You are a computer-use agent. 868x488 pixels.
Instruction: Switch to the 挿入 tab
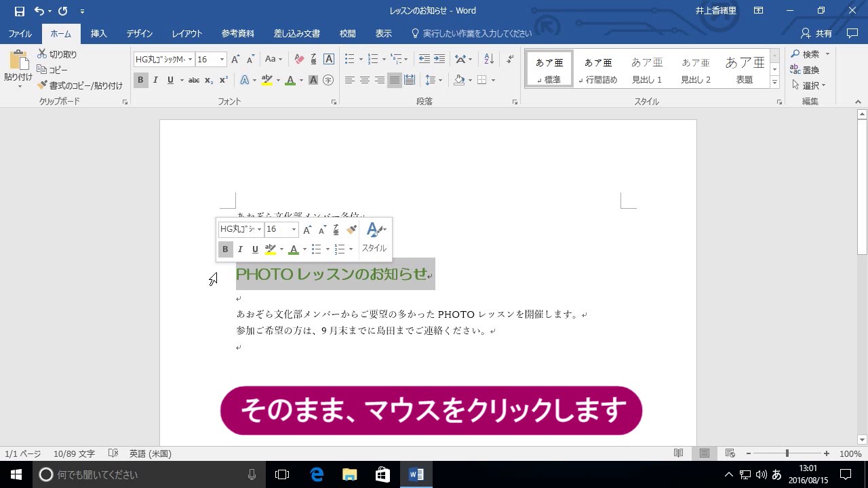click(99, 33)
